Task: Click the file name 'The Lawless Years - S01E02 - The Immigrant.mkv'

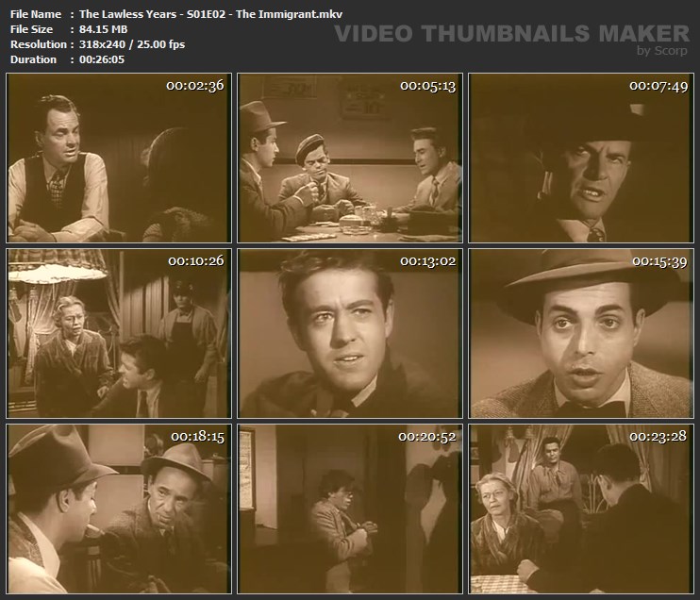Action: click(210, 14)
